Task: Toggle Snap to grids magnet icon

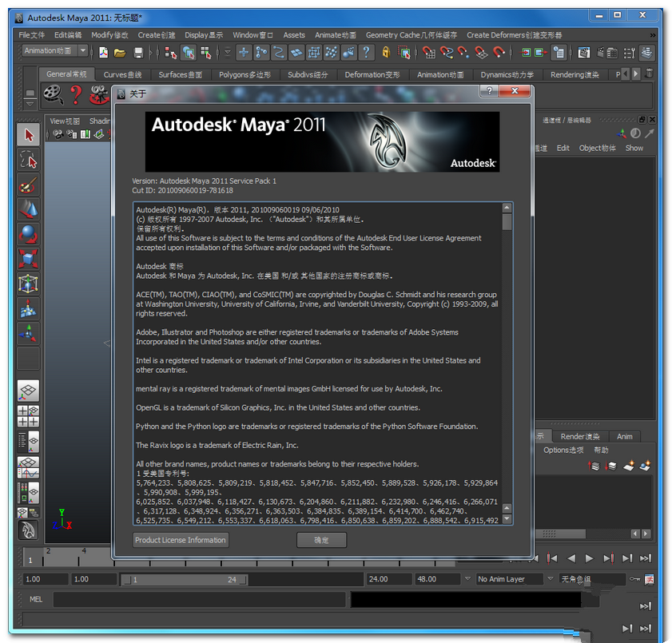Action: point(428,53)
